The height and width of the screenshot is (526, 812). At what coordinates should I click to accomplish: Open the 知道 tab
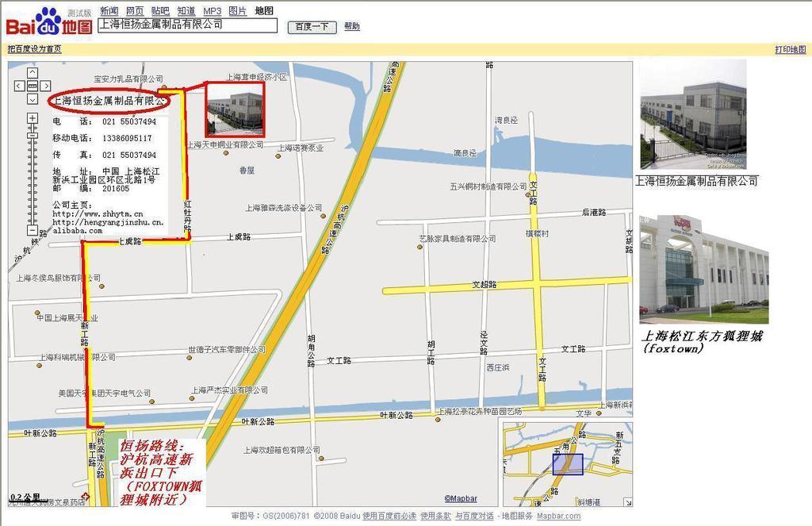tap(186, 11)
